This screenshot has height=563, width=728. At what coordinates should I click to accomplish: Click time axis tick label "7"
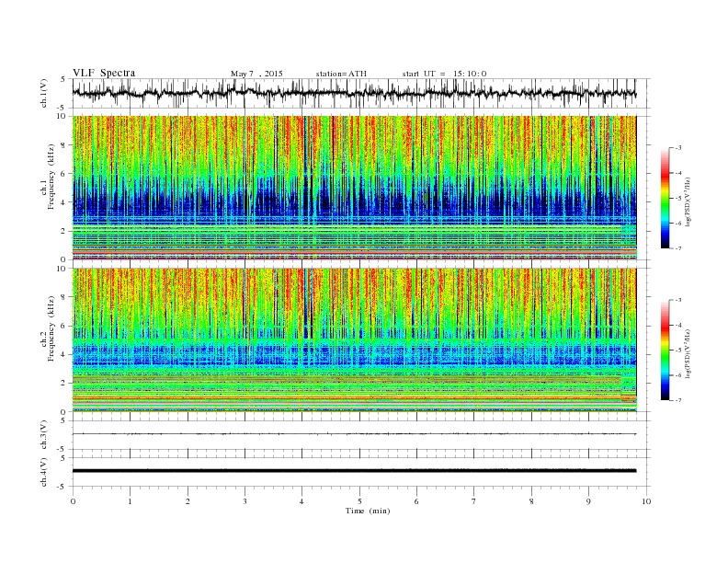(x=474, y=501)
